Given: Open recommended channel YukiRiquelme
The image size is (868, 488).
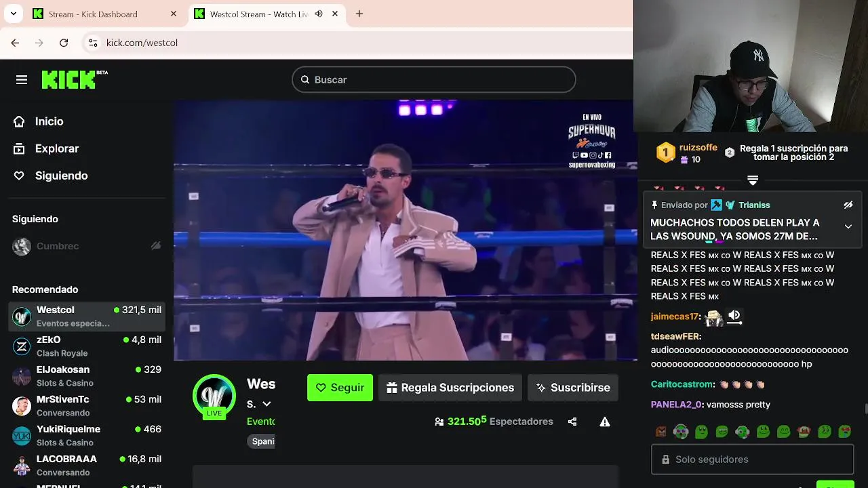Looking at the screenshot, I should pos(87,436).
